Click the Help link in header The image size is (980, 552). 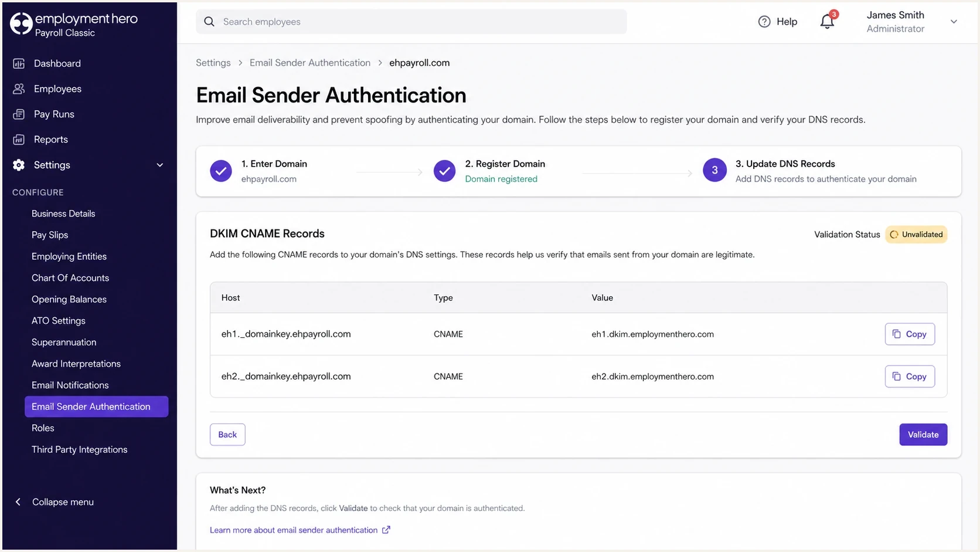click(787, 22)
